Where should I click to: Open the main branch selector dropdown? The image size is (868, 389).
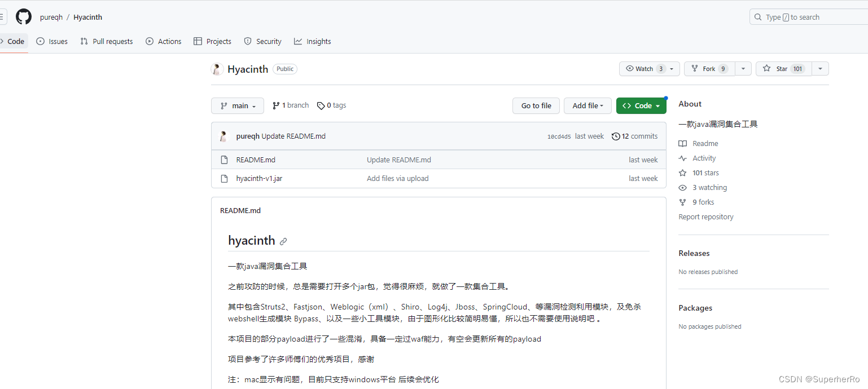237,105
